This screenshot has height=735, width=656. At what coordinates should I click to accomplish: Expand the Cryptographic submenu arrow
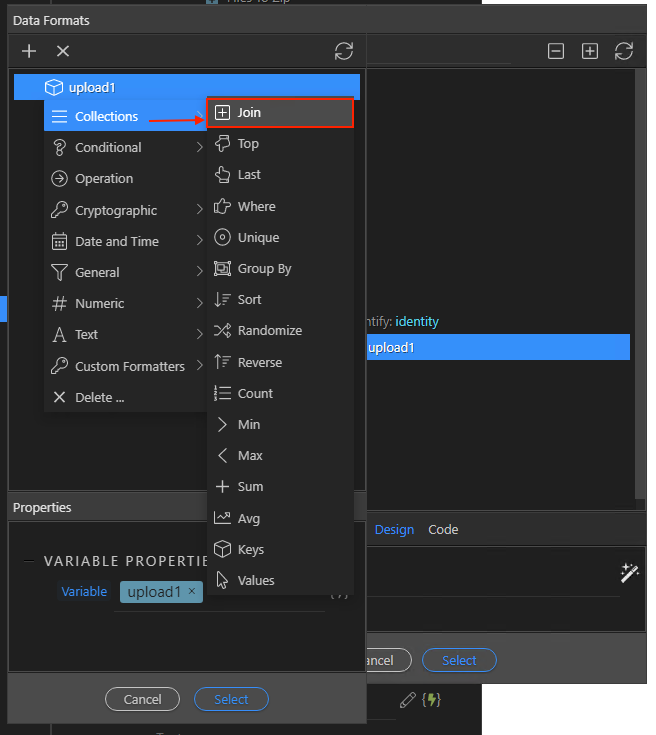coord(200,209)
